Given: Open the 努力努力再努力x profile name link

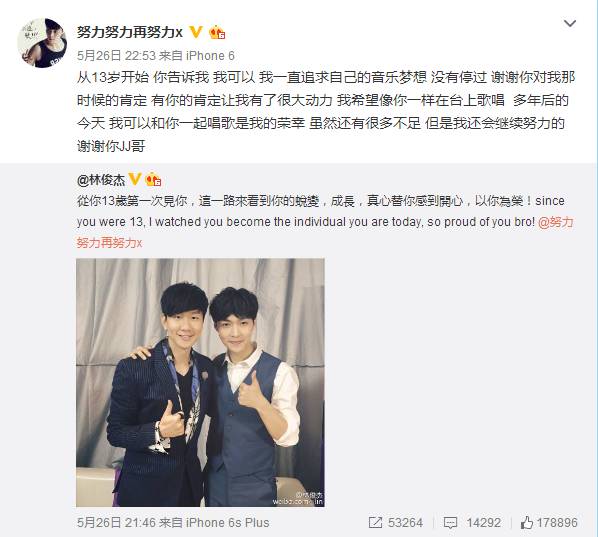Looking at the screenshot, I should pyautogui.click(x=130, y=32).
